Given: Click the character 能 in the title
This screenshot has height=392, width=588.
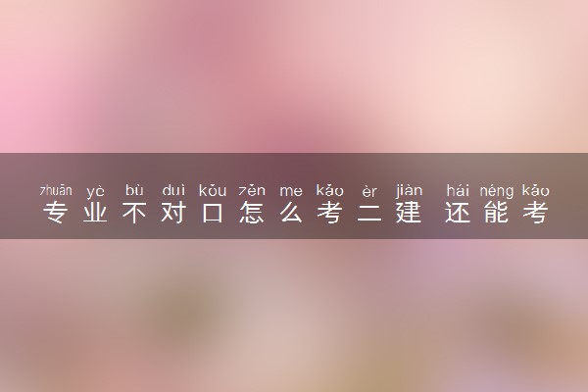Looking at the screenshot, I should pyautogui.click(x=497, y=213).
